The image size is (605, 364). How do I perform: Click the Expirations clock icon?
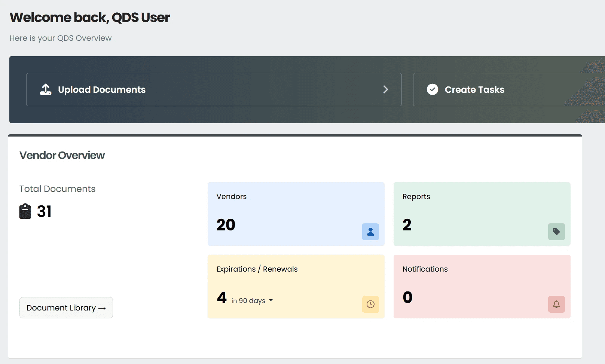[370, 304]
